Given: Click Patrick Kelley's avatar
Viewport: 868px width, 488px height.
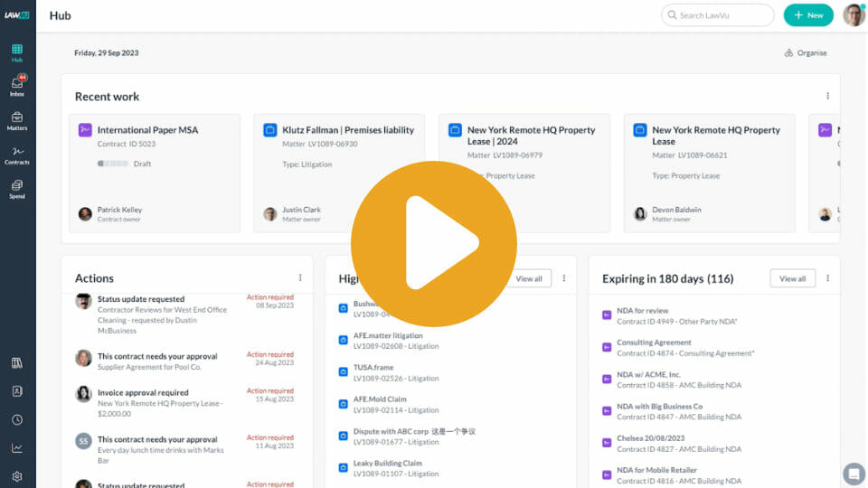Looking at the screenshot, I should [x=85, y=213].
